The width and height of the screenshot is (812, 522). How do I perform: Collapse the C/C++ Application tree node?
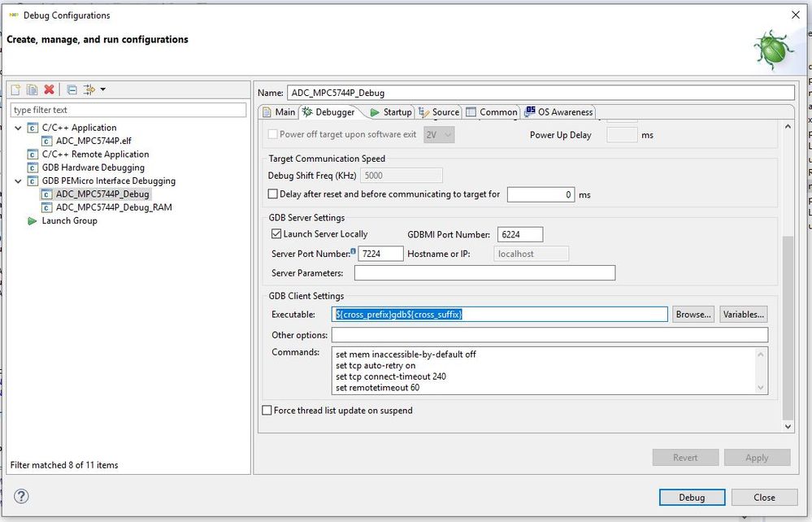(19, 128)
